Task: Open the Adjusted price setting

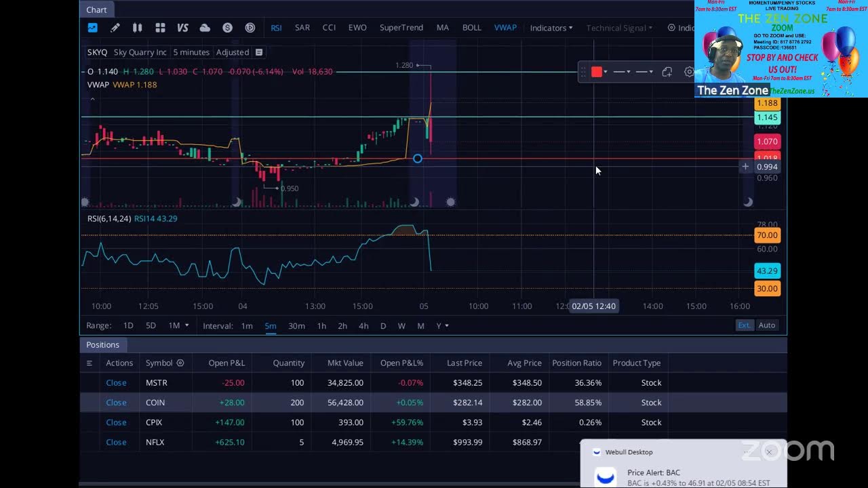Action: click(233, 52)
